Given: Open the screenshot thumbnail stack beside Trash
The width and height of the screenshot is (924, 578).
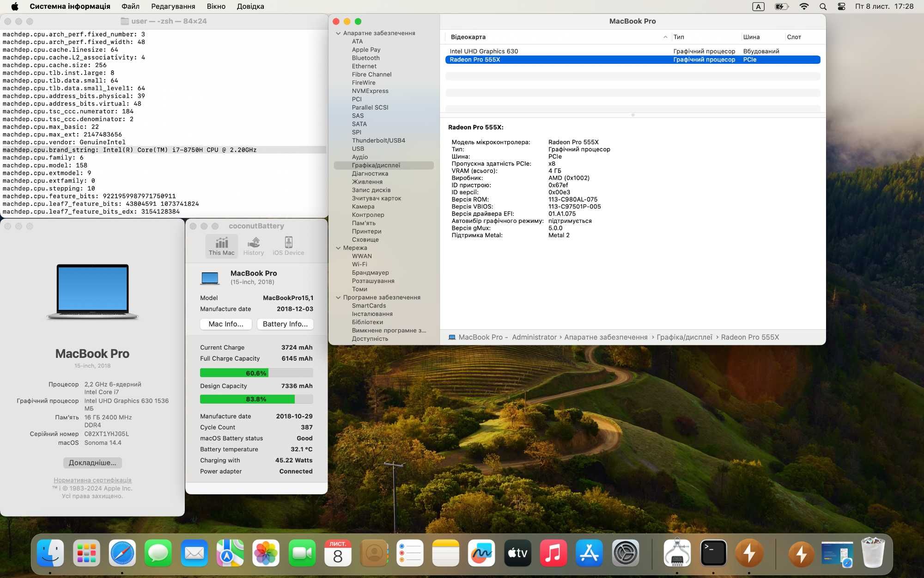Looking at the screenshot, I should (837, 554).
